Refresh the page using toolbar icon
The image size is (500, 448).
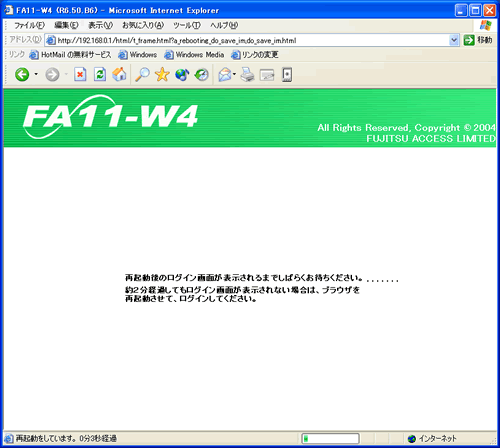click(x=100, y=74)
